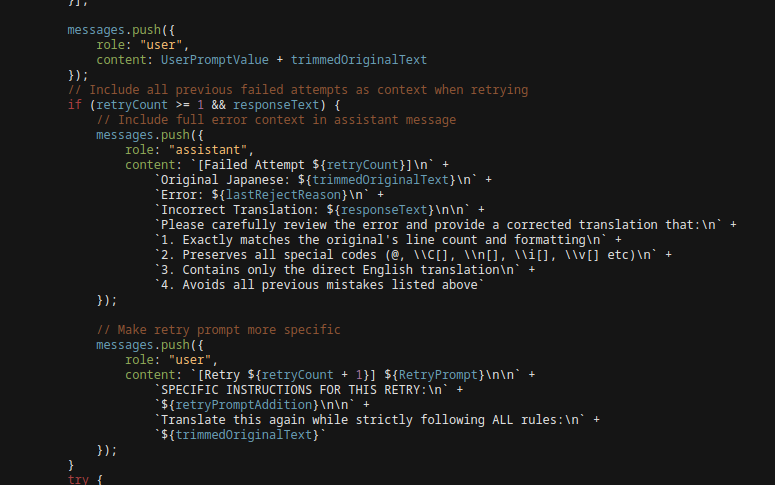Click the "user" string in first push
The height and width of the screenshot is (485, 775).
161,45
